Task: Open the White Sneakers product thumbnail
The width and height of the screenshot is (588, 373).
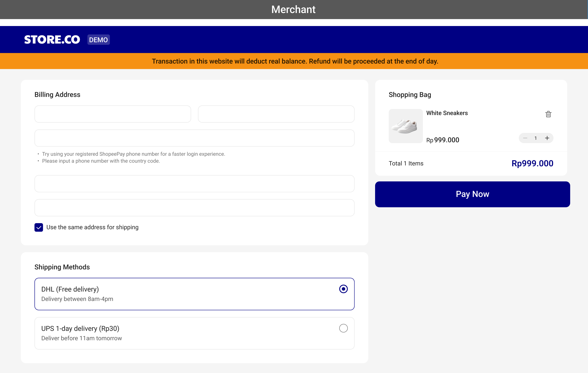Action: pos(406,126)
